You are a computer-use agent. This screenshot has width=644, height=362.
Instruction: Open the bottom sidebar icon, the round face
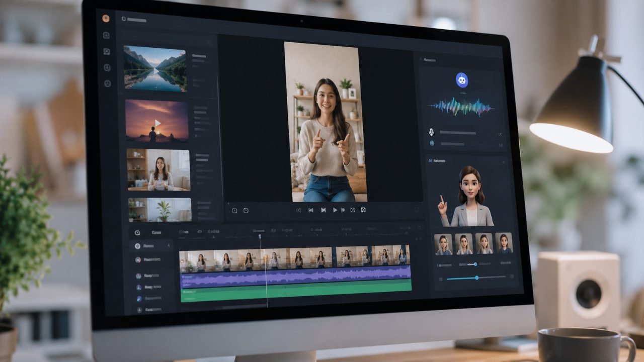108,83
